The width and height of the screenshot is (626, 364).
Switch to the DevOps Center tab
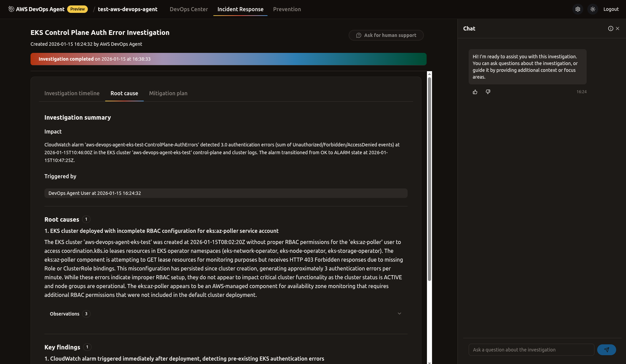click(189, 9)
